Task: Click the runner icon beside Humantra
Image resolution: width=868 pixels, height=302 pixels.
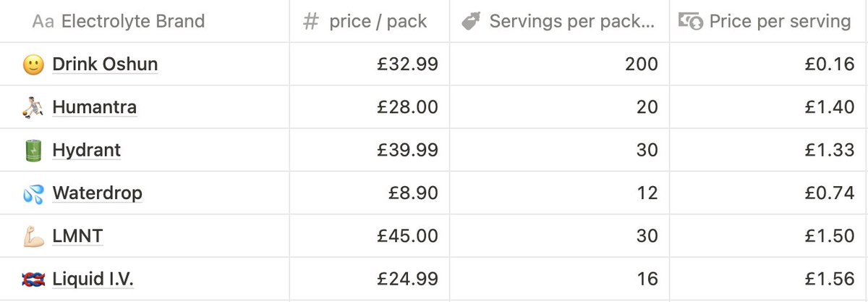Action: [33, 107]
